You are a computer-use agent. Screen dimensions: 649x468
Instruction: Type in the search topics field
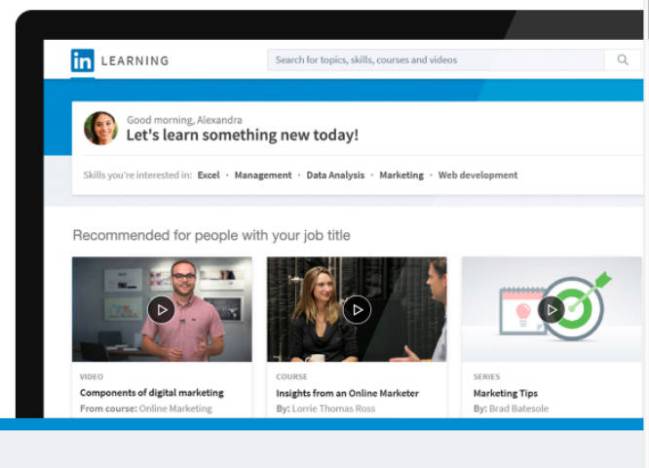click(x=435, y=60)
